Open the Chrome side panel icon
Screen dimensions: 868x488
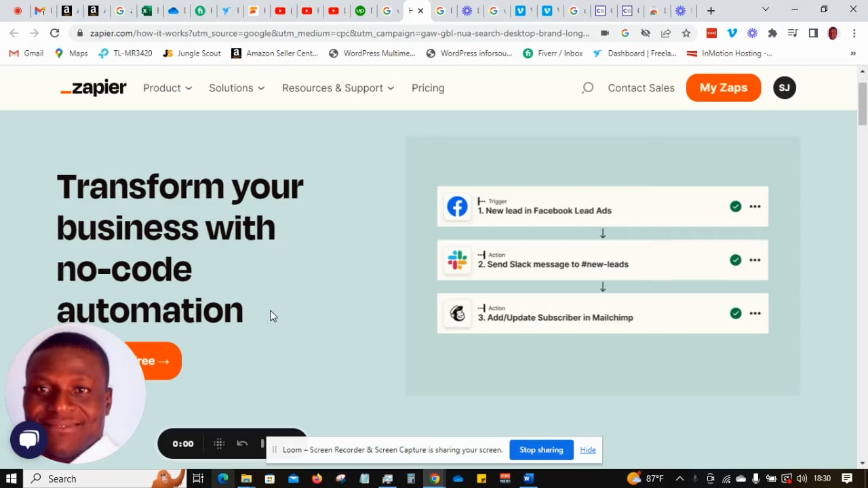813,33
